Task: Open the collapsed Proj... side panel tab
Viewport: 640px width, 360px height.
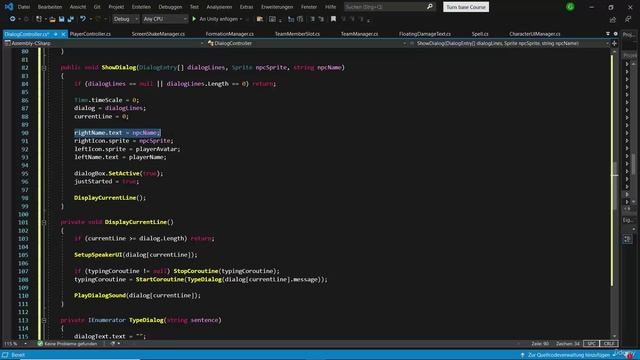Action: (628, 34)
